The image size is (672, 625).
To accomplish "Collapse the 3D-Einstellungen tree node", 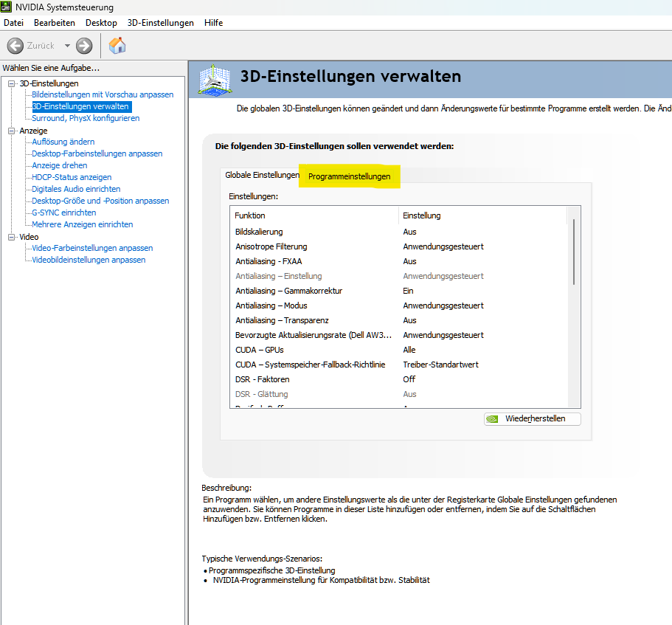I will coord(12,83).
